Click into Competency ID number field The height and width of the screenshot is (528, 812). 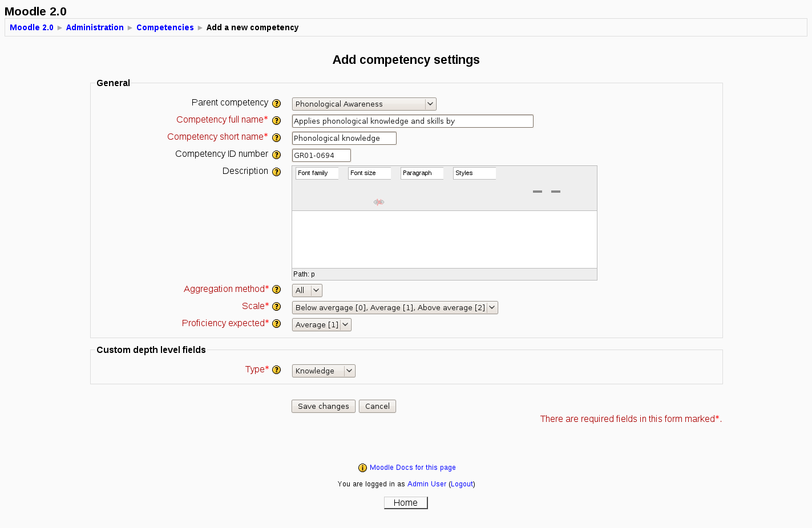pyautogui.click(x=321, y=155)
